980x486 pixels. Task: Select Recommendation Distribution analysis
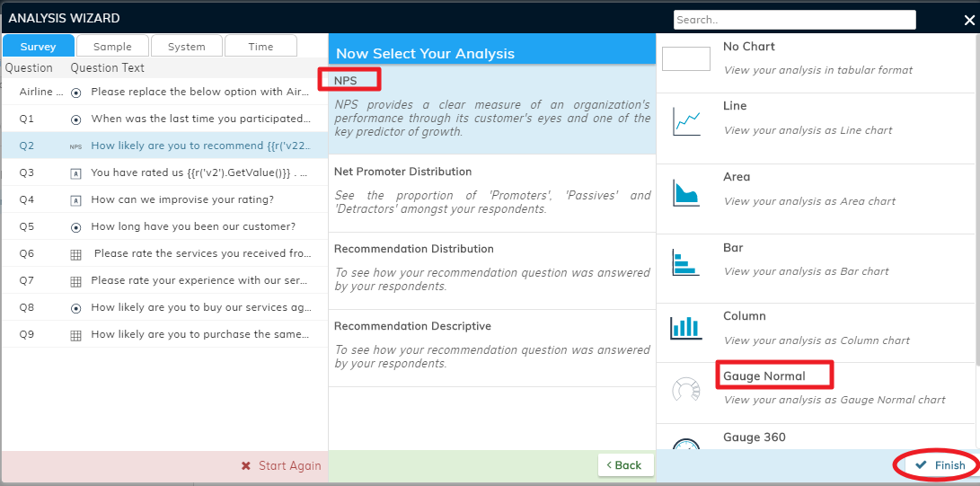point(492,271)
